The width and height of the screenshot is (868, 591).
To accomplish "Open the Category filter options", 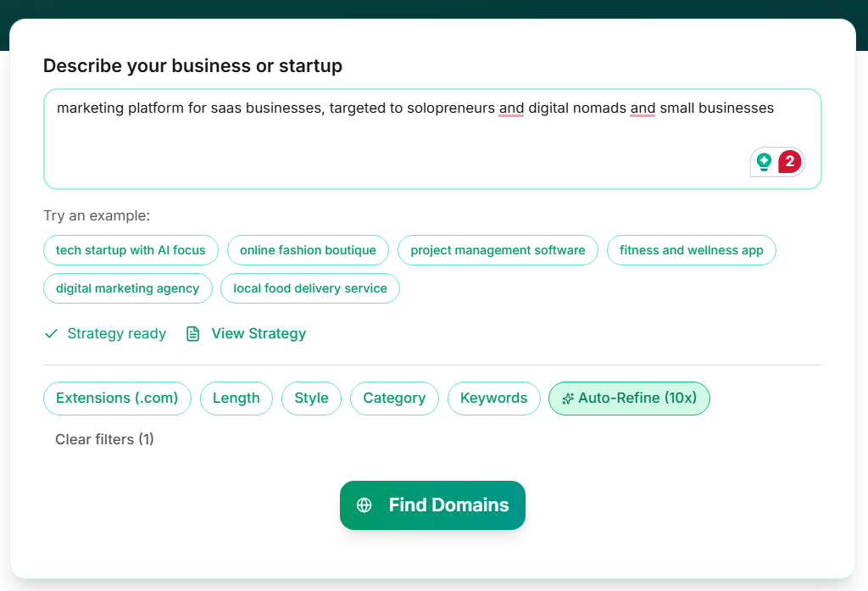I will tap(394, 398).
